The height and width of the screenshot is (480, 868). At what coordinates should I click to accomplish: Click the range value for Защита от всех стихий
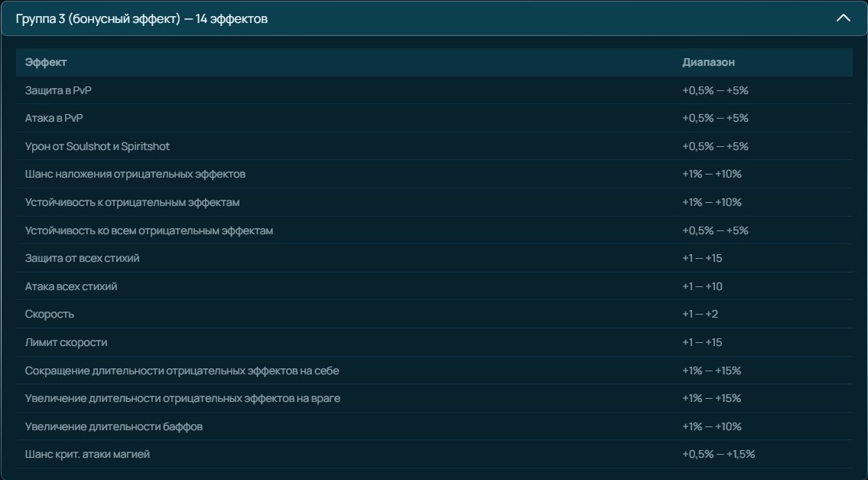pyautogui.click(x=702, y=258)
